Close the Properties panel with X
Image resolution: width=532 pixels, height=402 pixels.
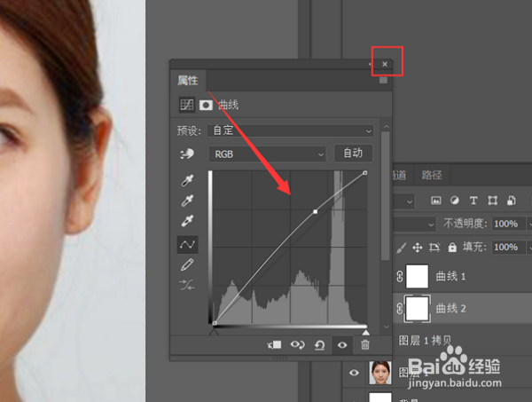[385, 64]
